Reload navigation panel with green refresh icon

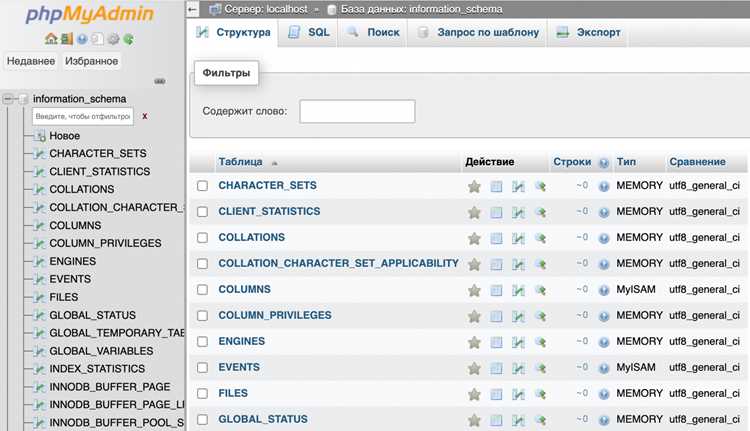click(x=129, y=39)
